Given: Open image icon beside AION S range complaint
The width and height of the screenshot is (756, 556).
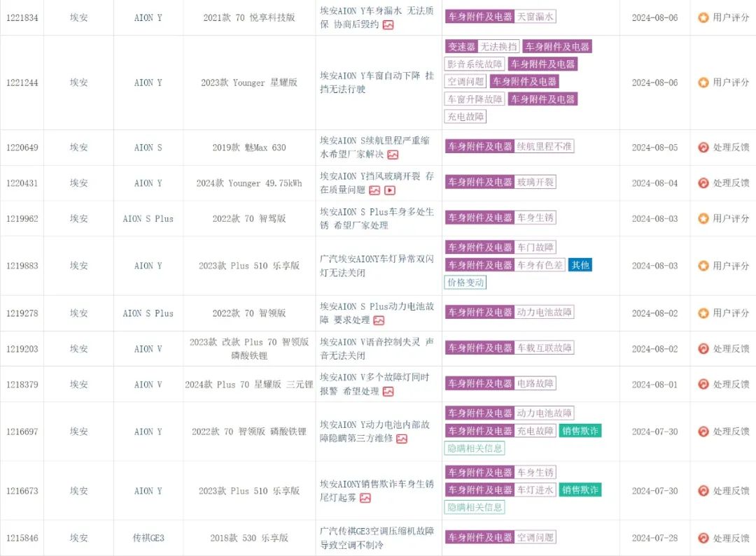Looking at the screenshot, I should pyautogui.click(x=393, y=155).
